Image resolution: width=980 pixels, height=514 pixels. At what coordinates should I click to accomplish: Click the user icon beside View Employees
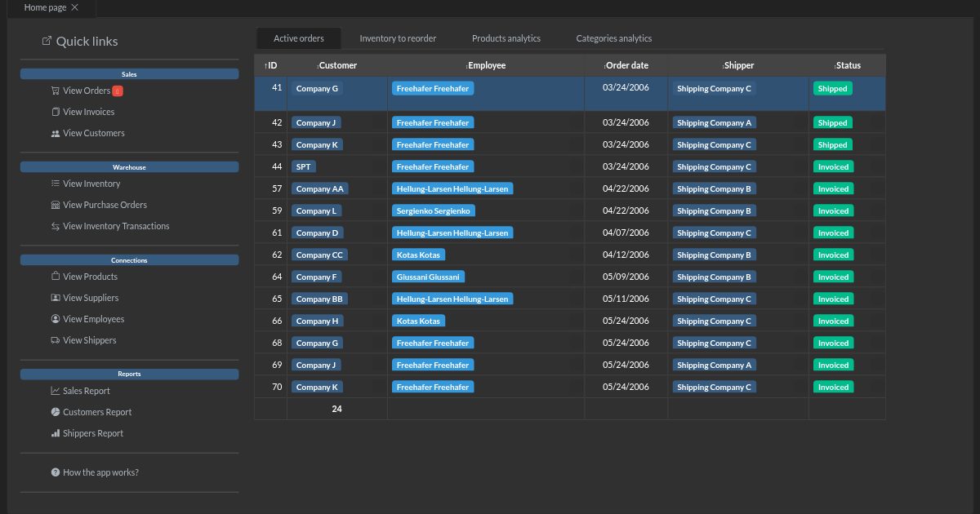(x=56, y=319)
